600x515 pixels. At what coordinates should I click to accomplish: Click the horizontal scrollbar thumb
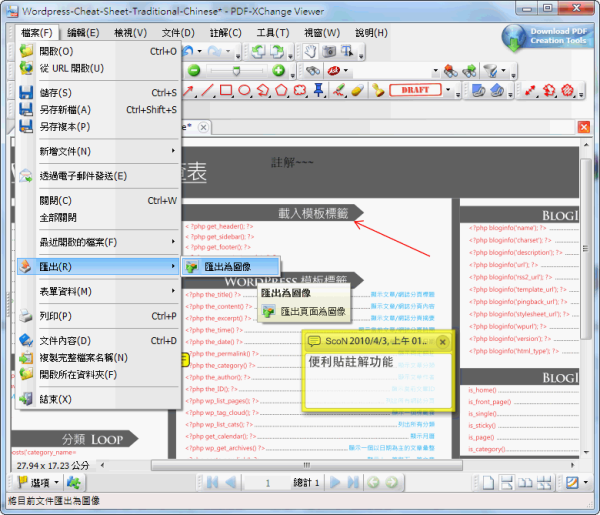[307, 465]
